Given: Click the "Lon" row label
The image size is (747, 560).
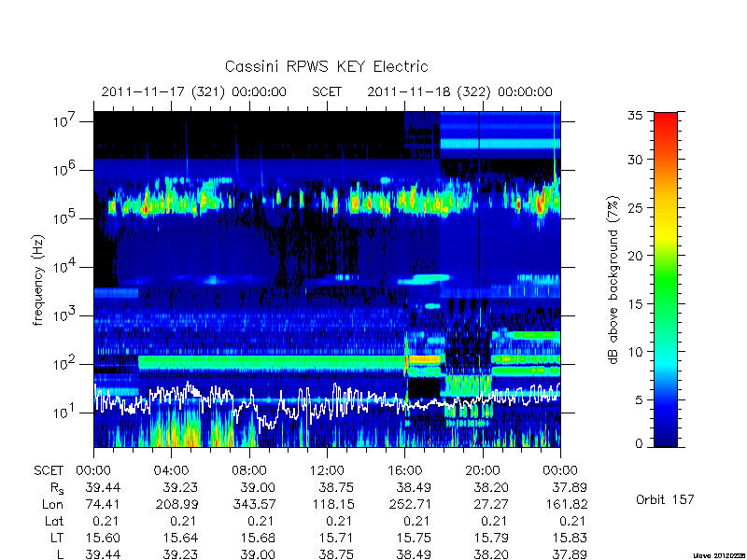Looking at the screenshot, I should 53,504.
